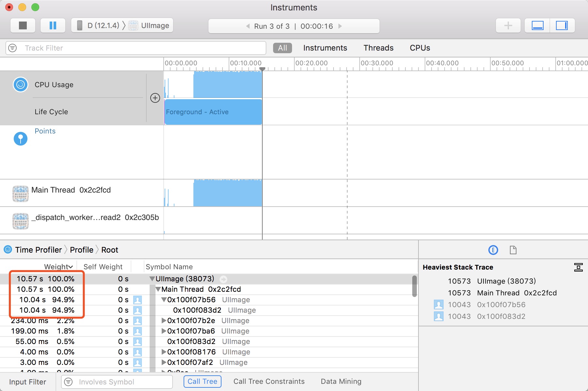Pause the profiling session
The height and width of the screenshot is (391, 588).
click(53, 25)
